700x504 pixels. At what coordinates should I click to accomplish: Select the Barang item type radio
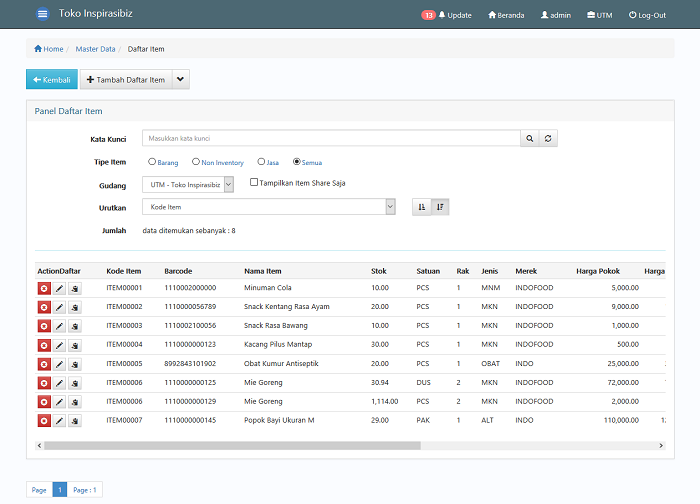click(152, 162)
